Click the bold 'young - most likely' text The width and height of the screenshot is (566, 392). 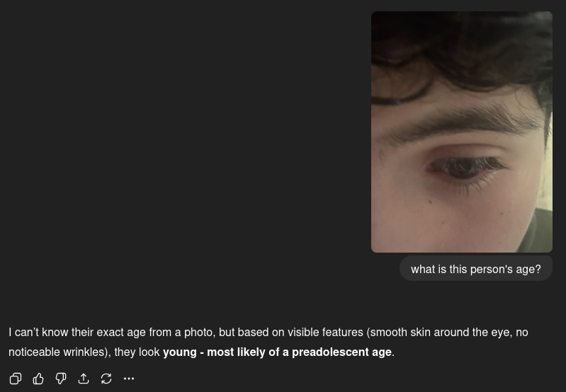(x=215, y=352)
